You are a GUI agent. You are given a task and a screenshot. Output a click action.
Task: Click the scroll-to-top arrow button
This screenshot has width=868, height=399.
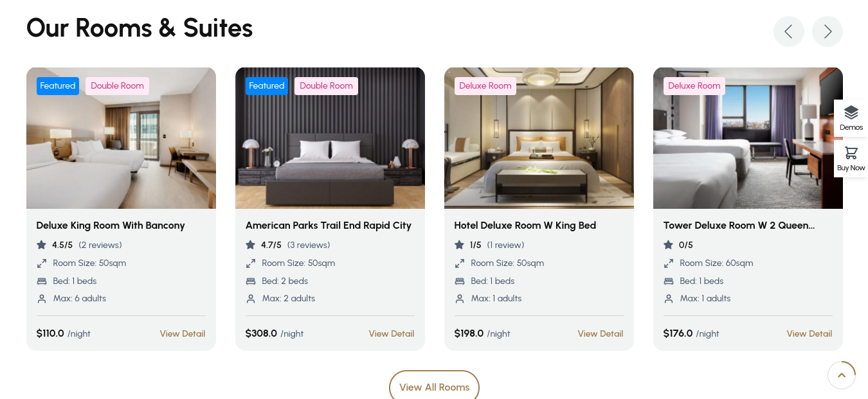tap(841, 375)
